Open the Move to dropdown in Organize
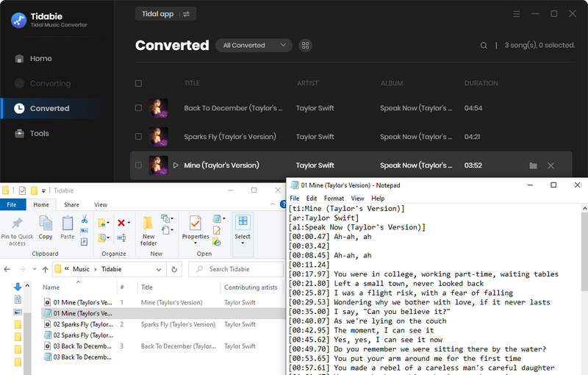 (104, 223)
